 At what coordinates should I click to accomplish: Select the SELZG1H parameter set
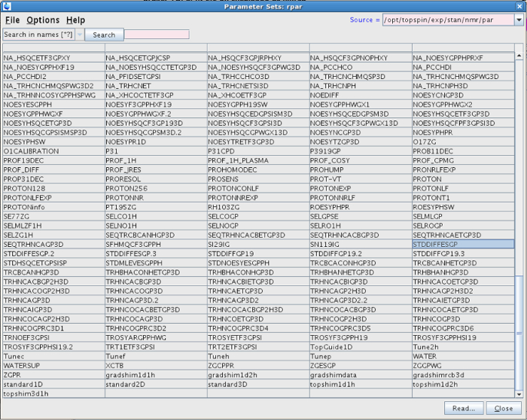click(53, 235)
